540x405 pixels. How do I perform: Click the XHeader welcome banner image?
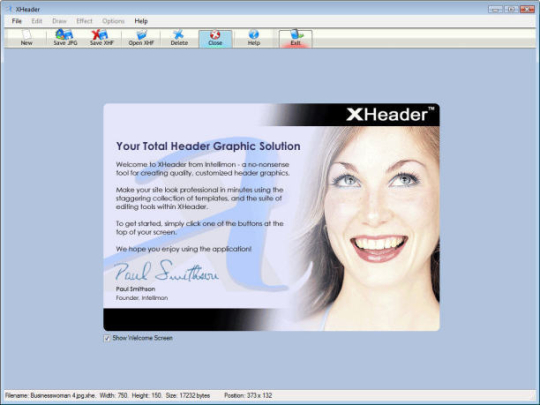(x=271, y=217)
